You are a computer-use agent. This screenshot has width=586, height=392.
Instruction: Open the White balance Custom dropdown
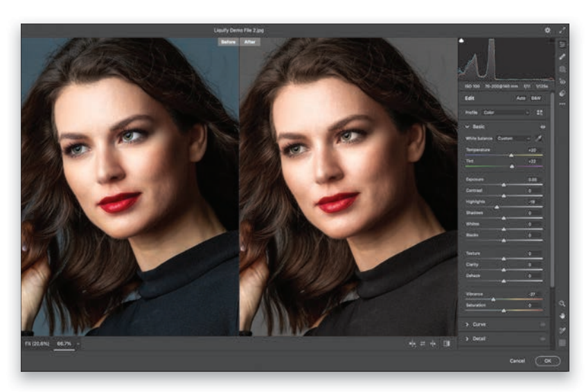[513, 138]
